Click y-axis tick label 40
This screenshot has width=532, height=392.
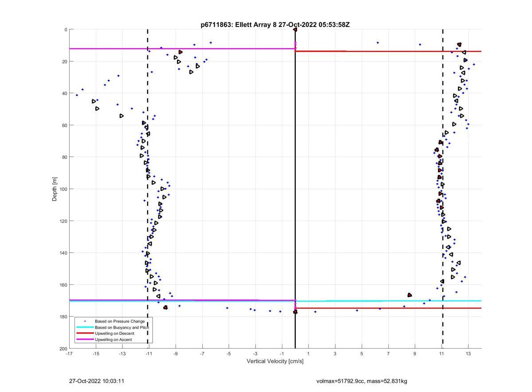[64, 93]
